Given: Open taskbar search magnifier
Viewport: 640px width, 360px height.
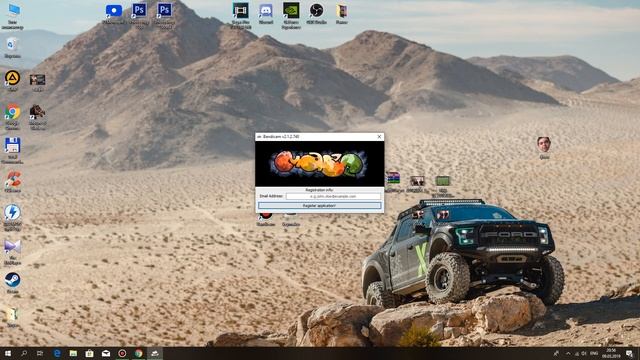Looking at the screenshot, I should point(24,353).
